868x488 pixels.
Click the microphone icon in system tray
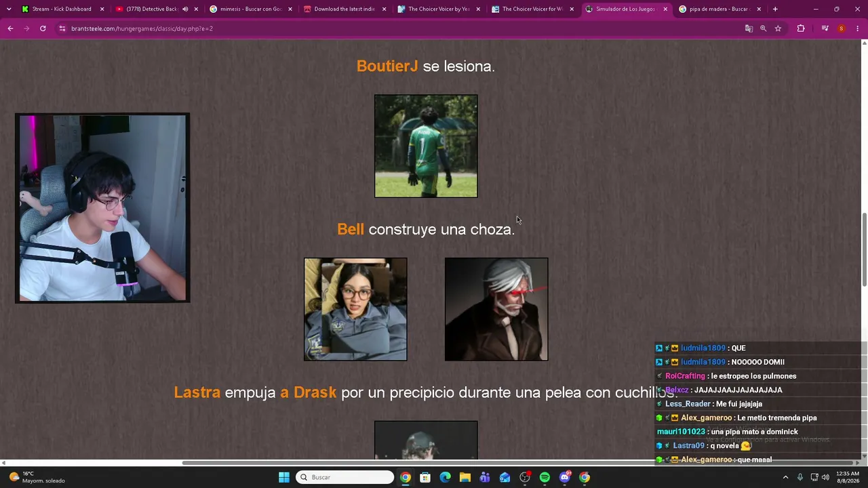coord(800,477)
